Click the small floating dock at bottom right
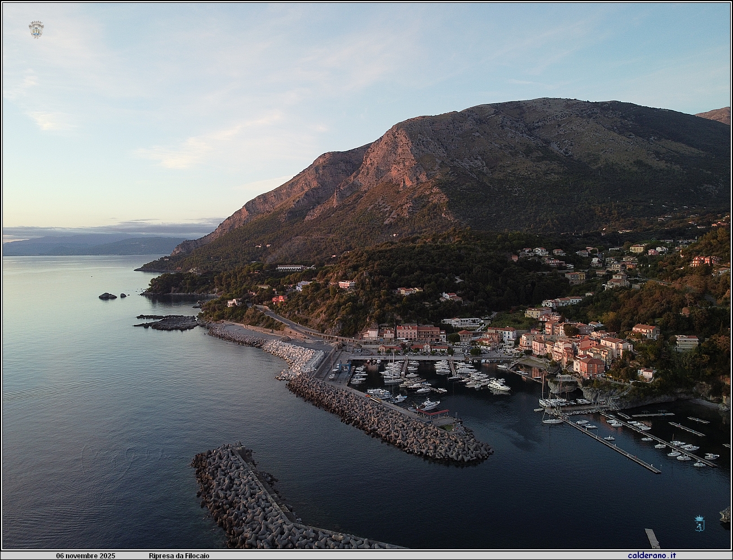 (652, 538)
